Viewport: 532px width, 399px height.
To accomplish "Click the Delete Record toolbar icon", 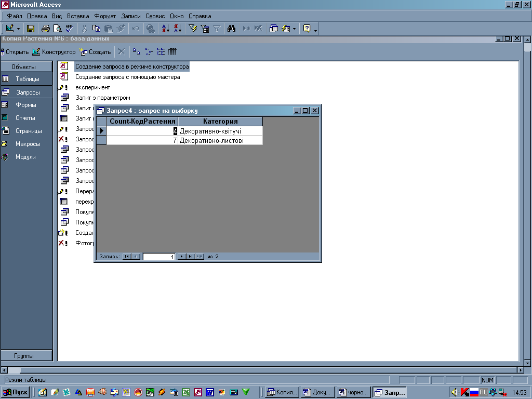I will pyautogui.click(x=259, y=29).
